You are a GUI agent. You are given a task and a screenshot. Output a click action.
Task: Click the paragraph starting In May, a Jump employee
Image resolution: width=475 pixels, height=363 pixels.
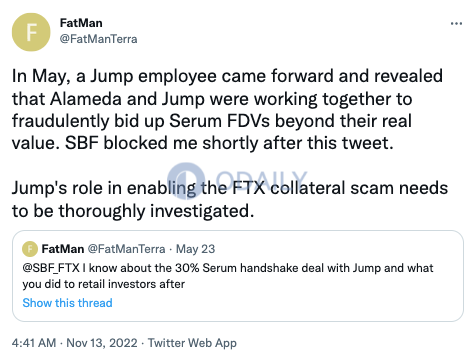(x=227, y=109)
